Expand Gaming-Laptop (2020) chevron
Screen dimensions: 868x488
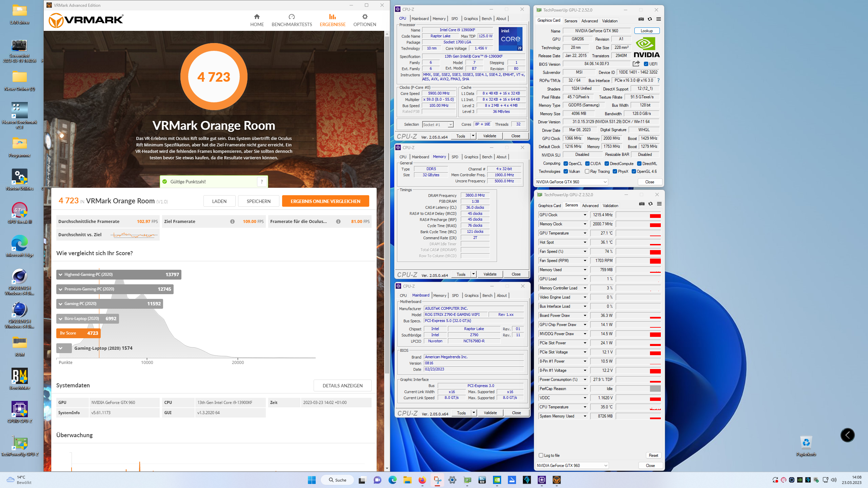[61, 348]
